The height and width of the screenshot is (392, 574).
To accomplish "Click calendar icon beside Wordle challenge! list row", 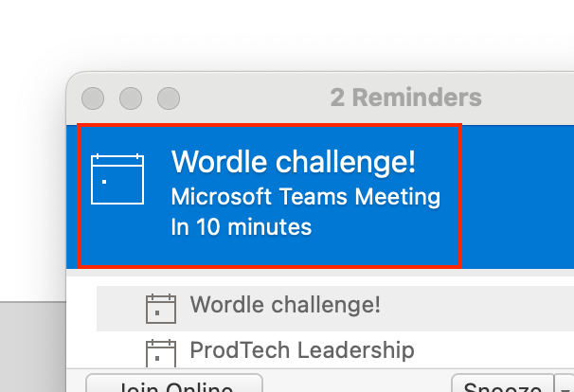I will (161, 307).
